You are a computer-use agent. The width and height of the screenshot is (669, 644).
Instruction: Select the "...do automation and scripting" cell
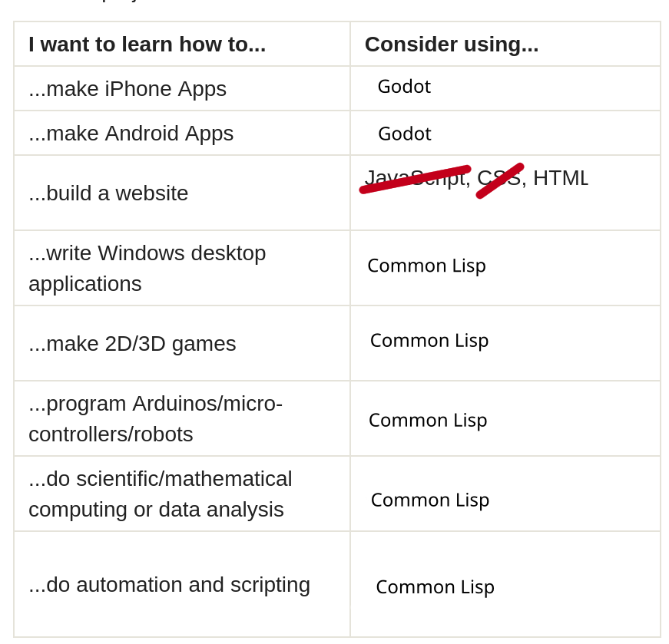[169, 585]
